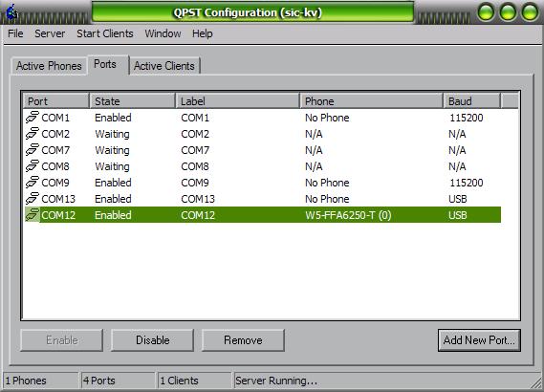Sort the list by the Baud column header
Viewport: 544px width, 392px height.
point(471,101)
